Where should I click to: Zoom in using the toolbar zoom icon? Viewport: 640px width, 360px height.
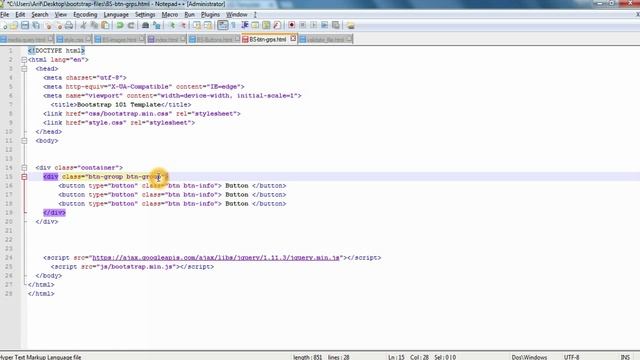tap(172, 25)
